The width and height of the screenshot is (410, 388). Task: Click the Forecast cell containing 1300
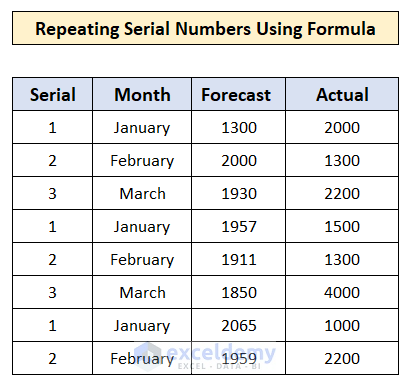click(x=238, y=127)
